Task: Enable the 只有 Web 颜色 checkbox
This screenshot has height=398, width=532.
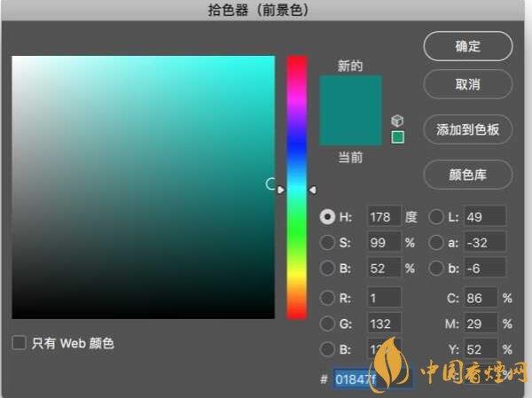Action: click(x=19, y=343)
